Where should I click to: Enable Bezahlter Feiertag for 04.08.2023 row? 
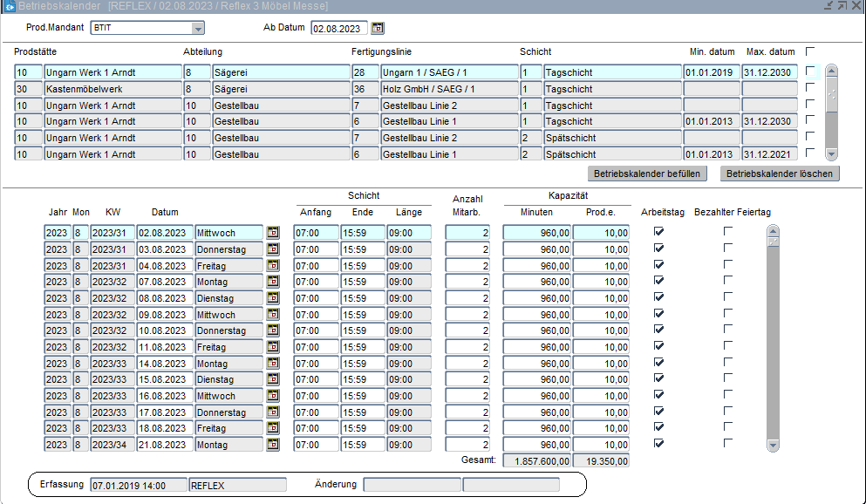click(x=728, y=264)
